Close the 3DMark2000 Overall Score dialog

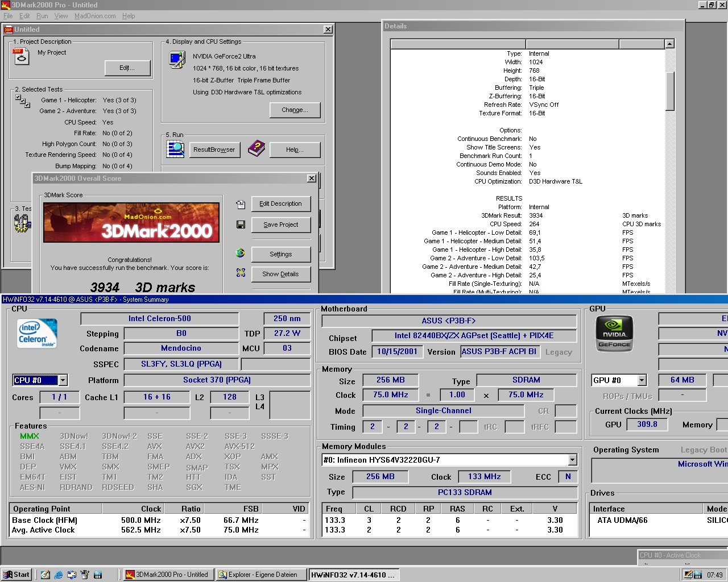coord(312,178)
